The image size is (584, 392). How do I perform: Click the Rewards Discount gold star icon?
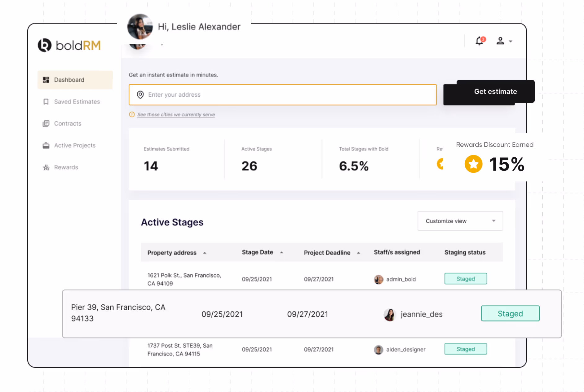click(x=473, y=164)
